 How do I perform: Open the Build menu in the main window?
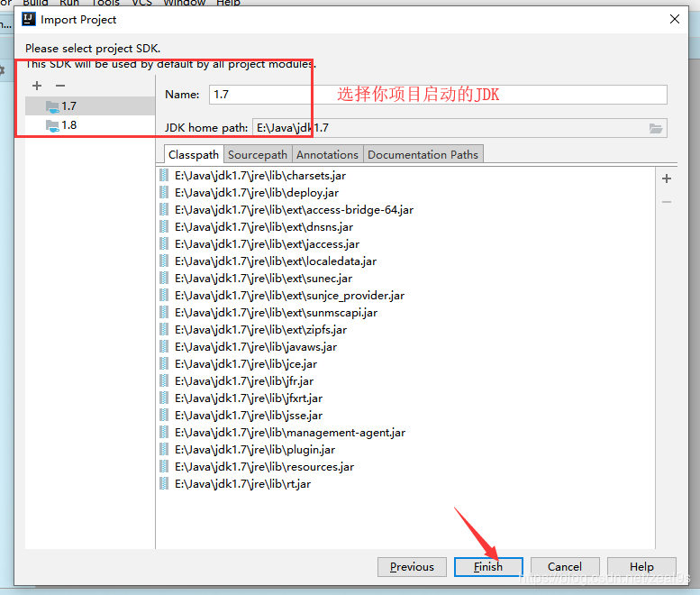pyautogui.click(x=35, y=3)
